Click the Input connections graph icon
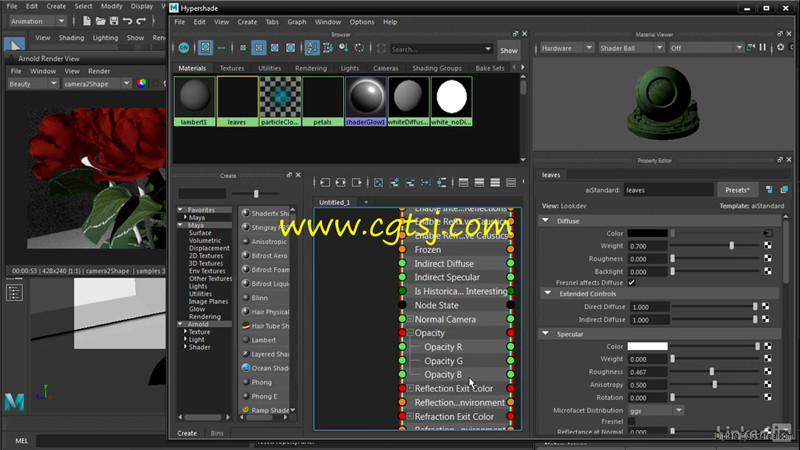 (325, 183)
